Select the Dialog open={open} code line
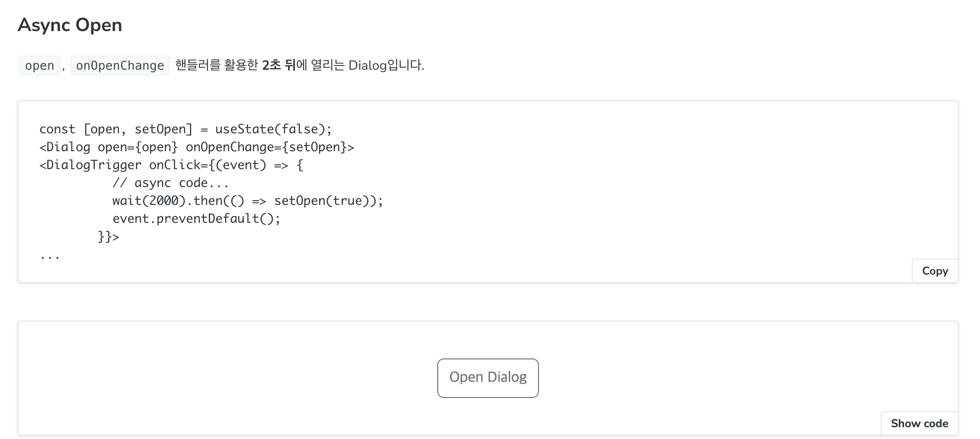The height and width of the screenshot is (439, 980). [x=198, y=146]
